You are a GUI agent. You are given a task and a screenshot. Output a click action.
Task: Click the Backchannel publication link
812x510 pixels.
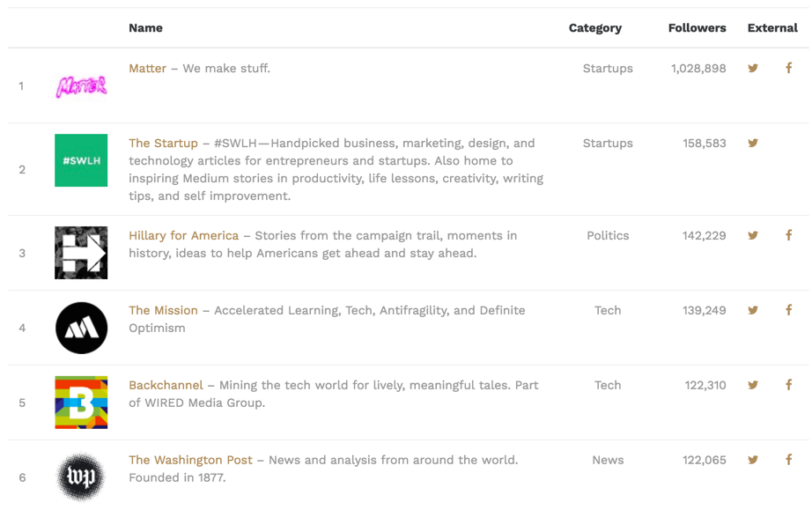[x=166, y=386]
